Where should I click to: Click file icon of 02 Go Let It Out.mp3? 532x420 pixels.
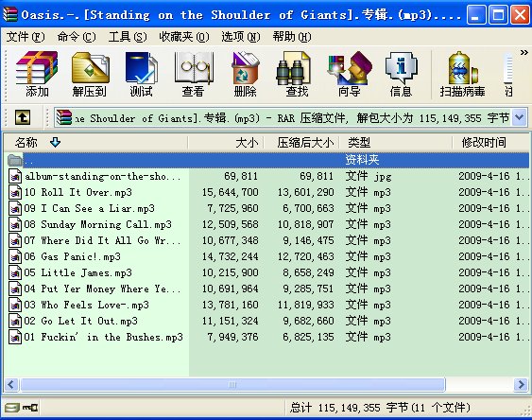click(15, 322)
